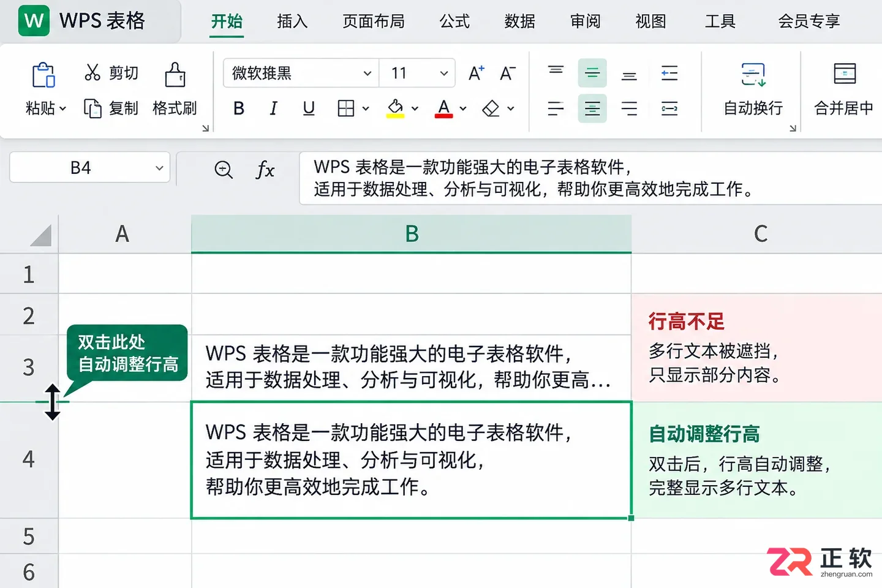
Task: Click cell C4 text 自动调整行高
Action: (x=704, y=434)
